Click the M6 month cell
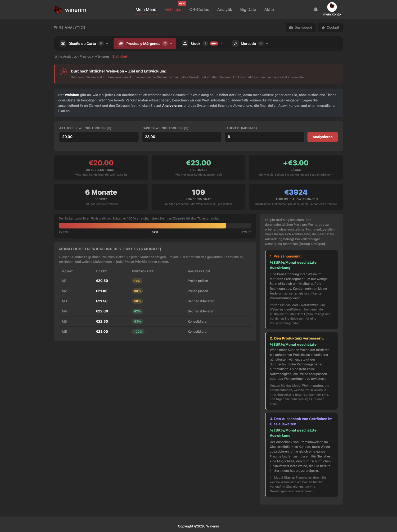The image size is (397, 532). pyautogui.click(x=64, y=332)
